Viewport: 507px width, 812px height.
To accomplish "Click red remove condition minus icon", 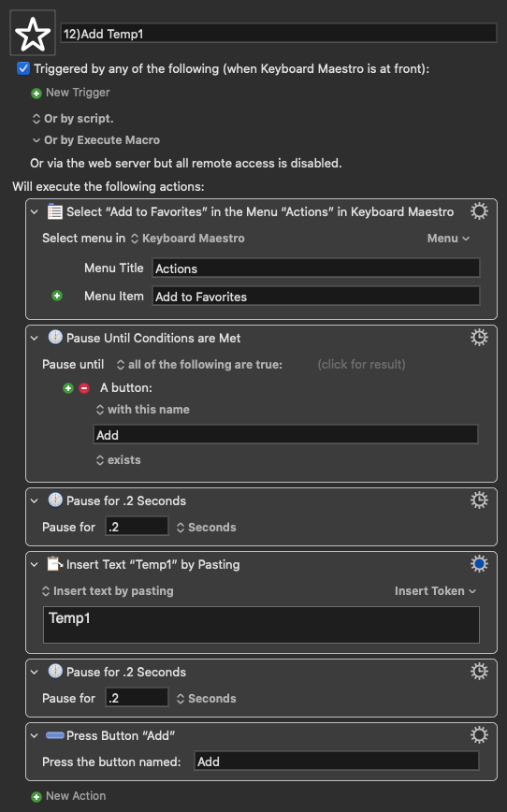I will (x=84, y=388).
